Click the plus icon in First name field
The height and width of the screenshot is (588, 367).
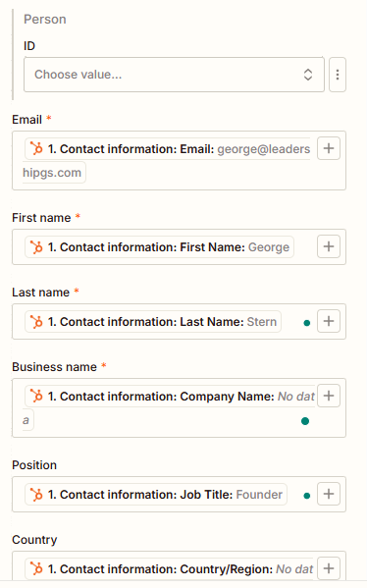[329, 246]
